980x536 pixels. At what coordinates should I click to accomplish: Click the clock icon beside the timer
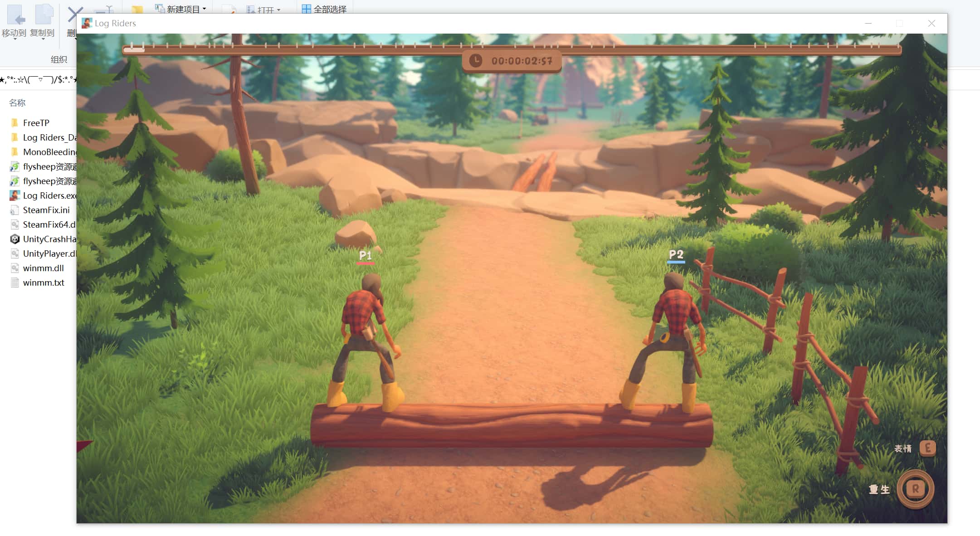tap(475, 60)
